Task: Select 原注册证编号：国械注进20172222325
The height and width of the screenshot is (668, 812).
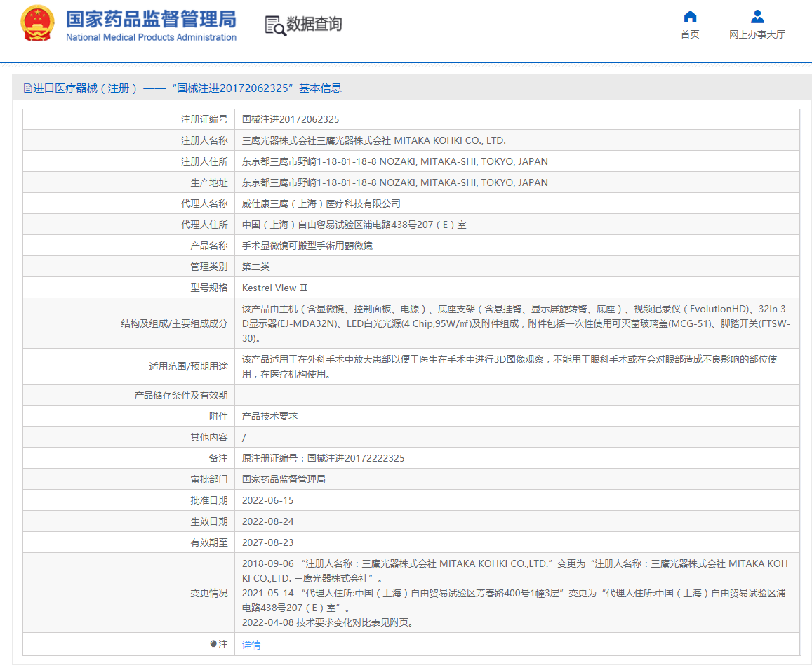Action: (x=323, y=458)
